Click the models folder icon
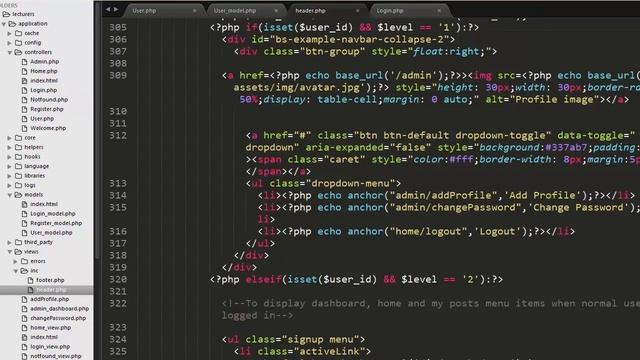This screenshot has width=640, height=360. point(18,195)
